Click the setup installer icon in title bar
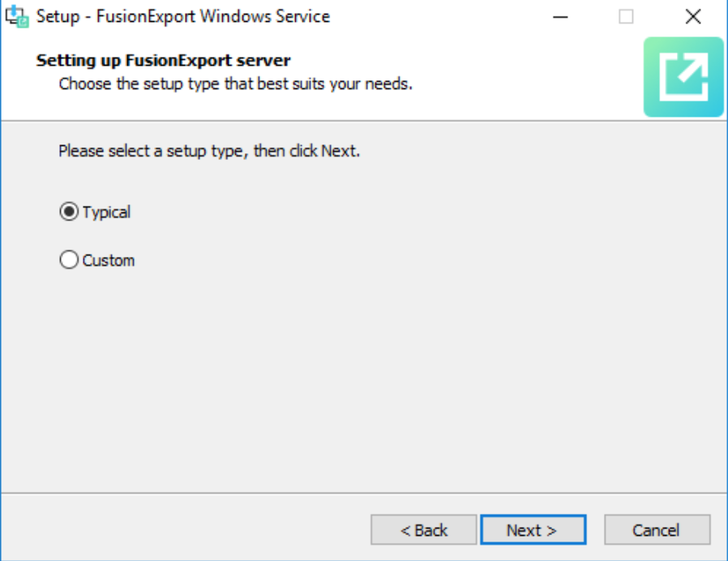The width and height of the screenshot is (728, 561). coord(17,16)
